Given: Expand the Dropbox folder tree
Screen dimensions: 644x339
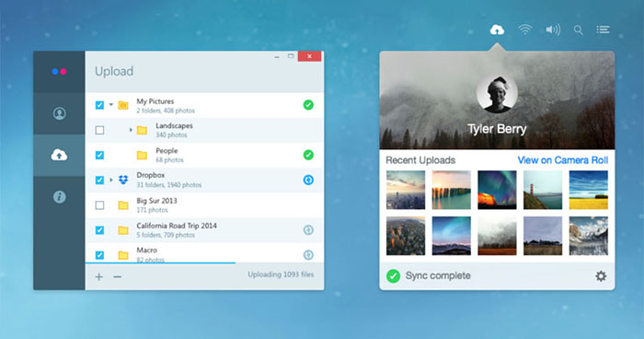Looking at the screenshot, I should click(x=111, y=180).
